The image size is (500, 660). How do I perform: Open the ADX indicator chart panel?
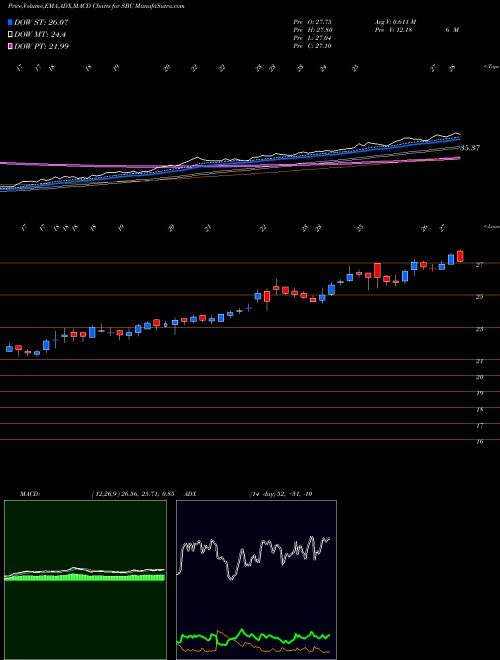tap(256, 580)
